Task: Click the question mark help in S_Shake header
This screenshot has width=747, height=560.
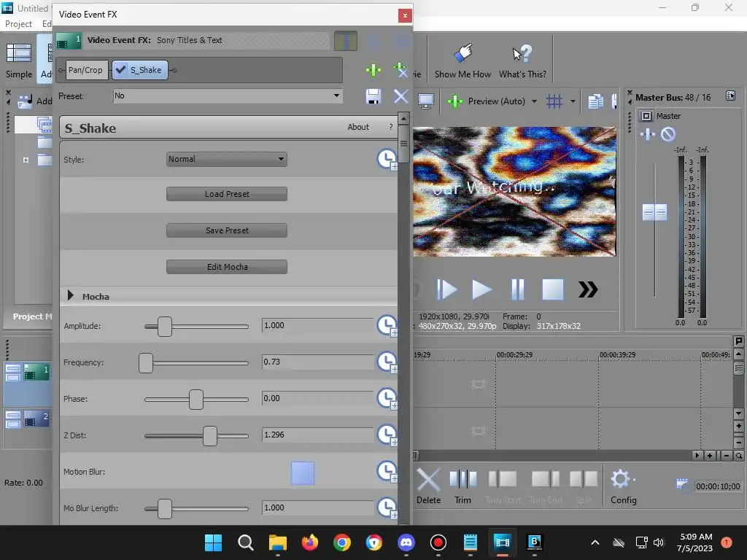Action: (x=391, y=127)
